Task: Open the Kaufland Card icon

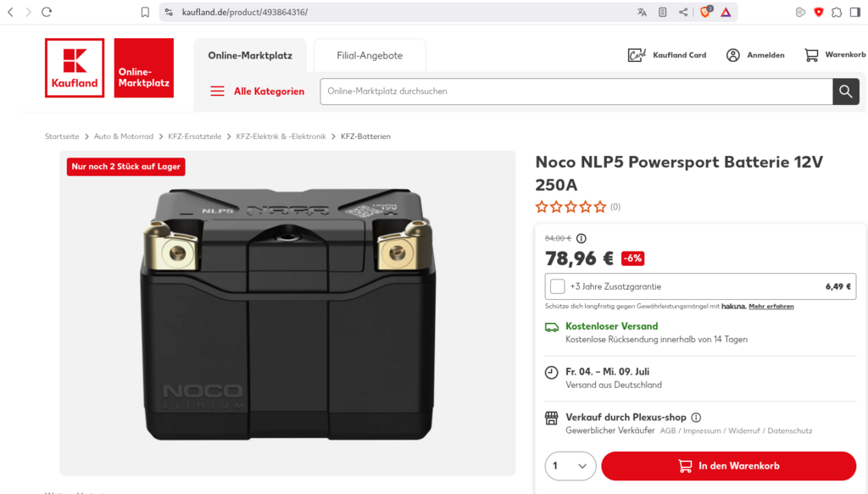Action: 637,55
